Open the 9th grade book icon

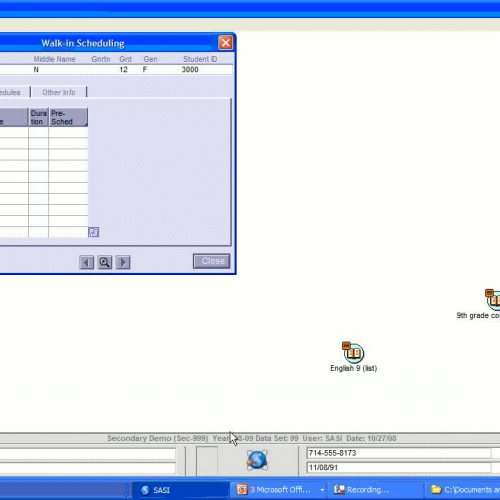[493, 300]
